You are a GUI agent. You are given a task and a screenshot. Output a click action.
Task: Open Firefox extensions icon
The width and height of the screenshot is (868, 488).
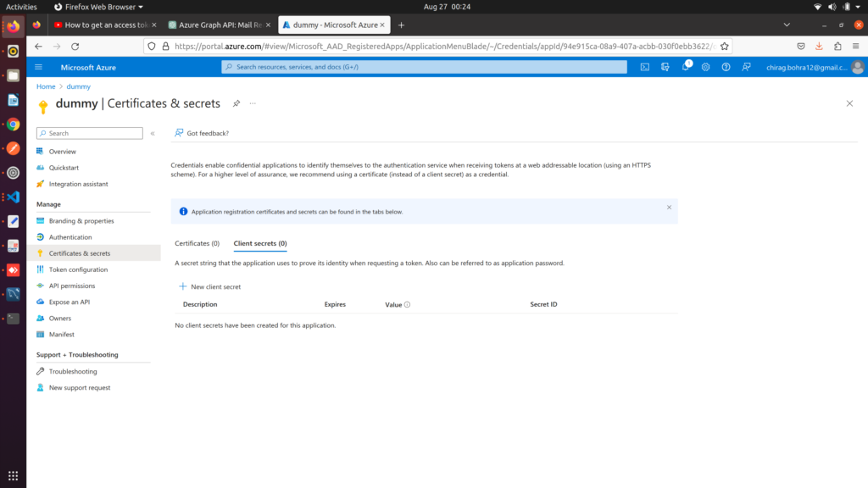[837, 47]
